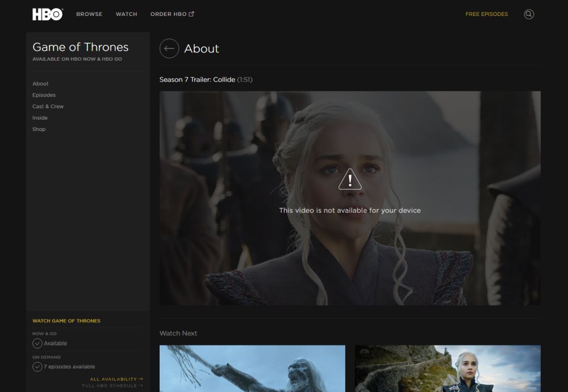Click 'Watch Game of Thrones' heading
The height and width of the screenshot is (392, 568).
click(66, 321)
